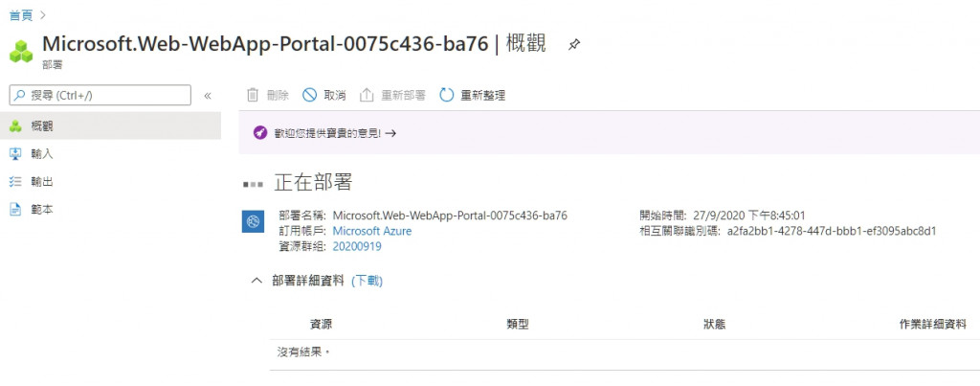980x386 pixels.
Task: Click the 輸入 monitor icon in the sidebar
Action: click(x=15, y=154)
